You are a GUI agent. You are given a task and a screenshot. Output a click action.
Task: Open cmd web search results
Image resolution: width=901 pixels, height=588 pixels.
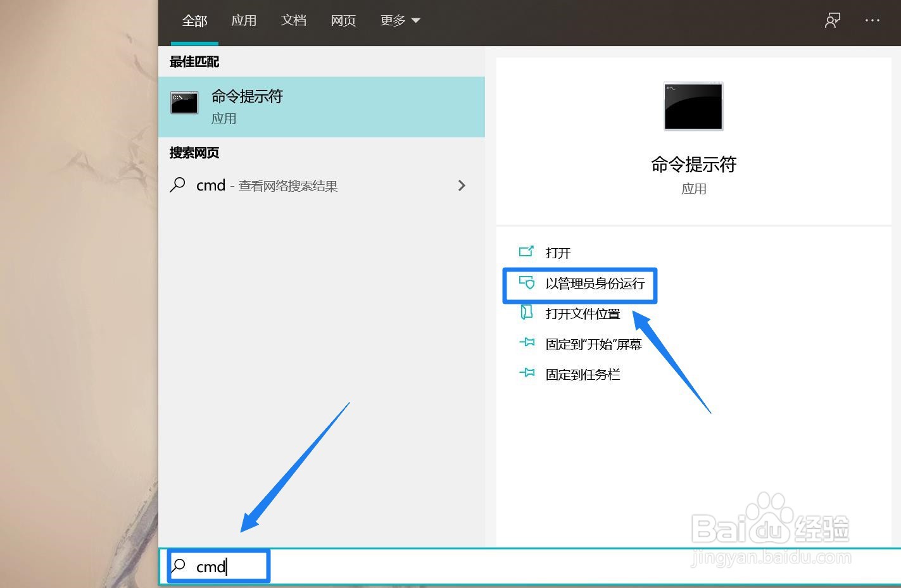[322, 185]
